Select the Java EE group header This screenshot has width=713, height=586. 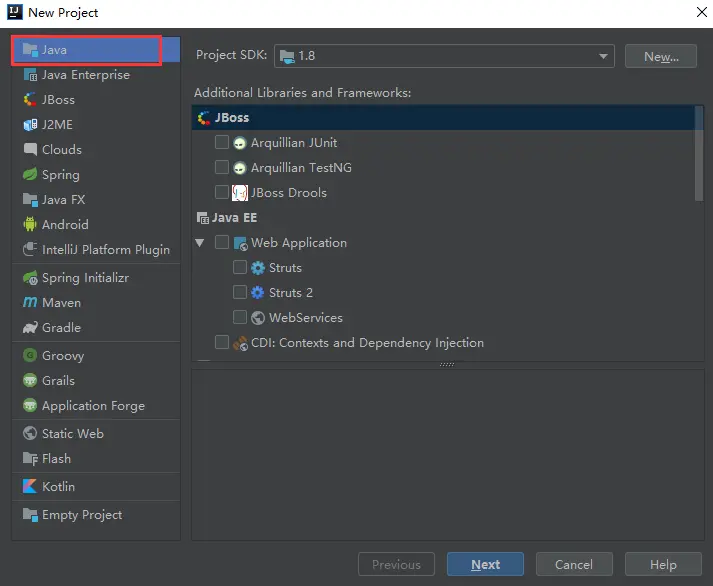coord(443,218)
